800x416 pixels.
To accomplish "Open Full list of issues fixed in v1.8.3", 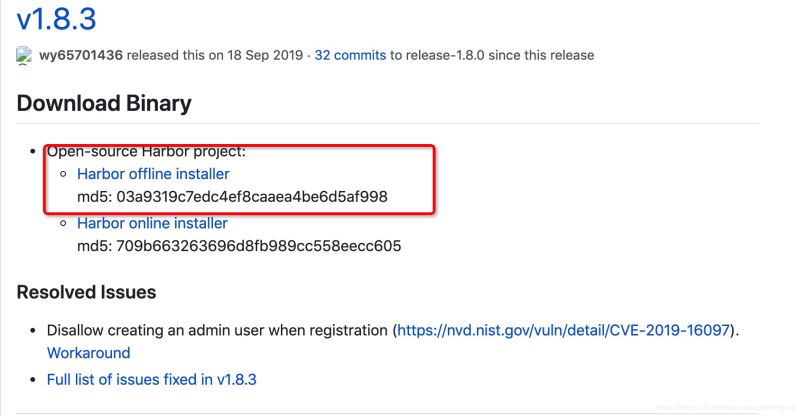I will 153,379.
